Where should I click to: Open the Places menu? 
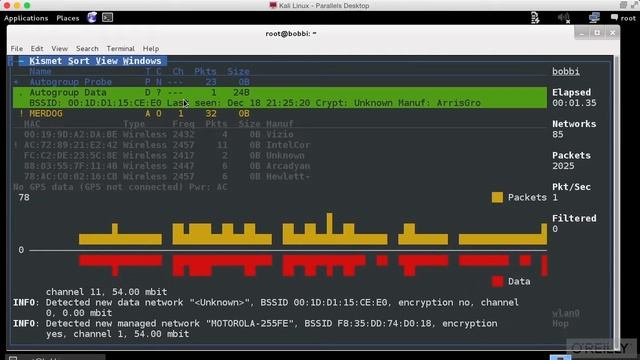pos(68,18)
